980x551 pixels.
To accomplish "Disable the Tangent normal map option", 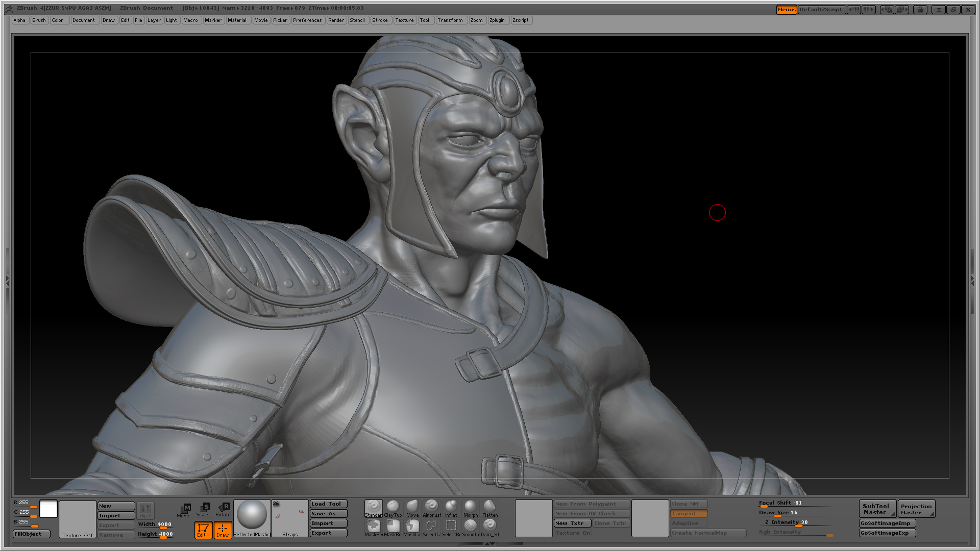I will 689,514.
